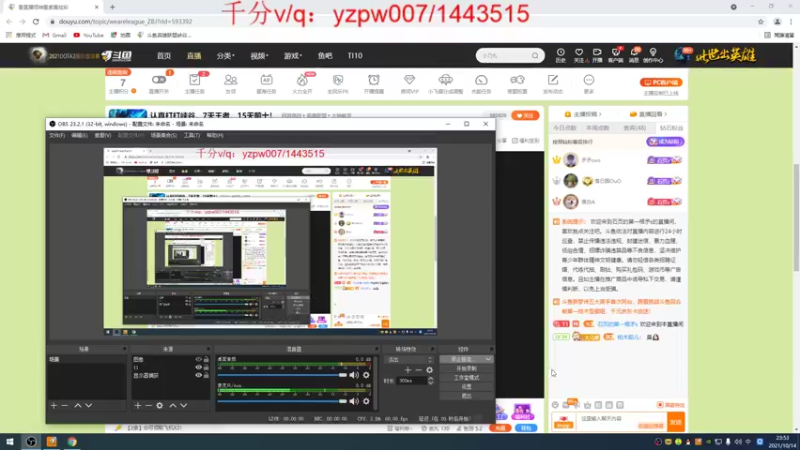Switch to the 钻石粉丝 tab
The image size is (800, 450).
click(x=671, y=128)
